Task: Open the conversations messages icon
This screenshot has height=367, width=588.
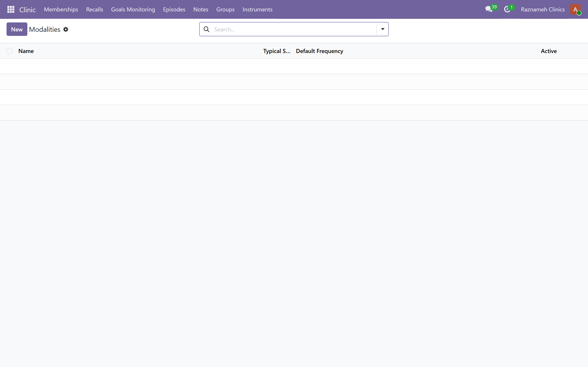Action: pos(489,9)
